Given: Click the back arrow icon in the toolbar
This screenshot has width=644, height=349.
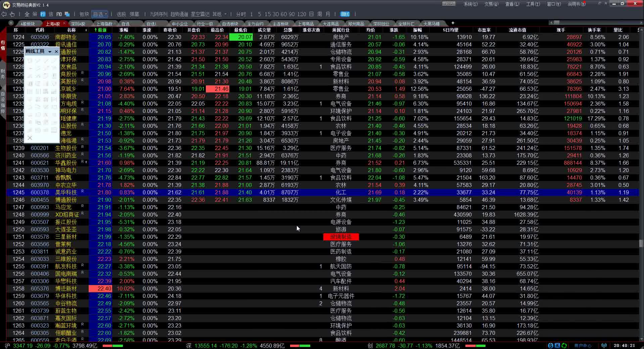Looking at the screenshot, I should [x=4, y=14].
